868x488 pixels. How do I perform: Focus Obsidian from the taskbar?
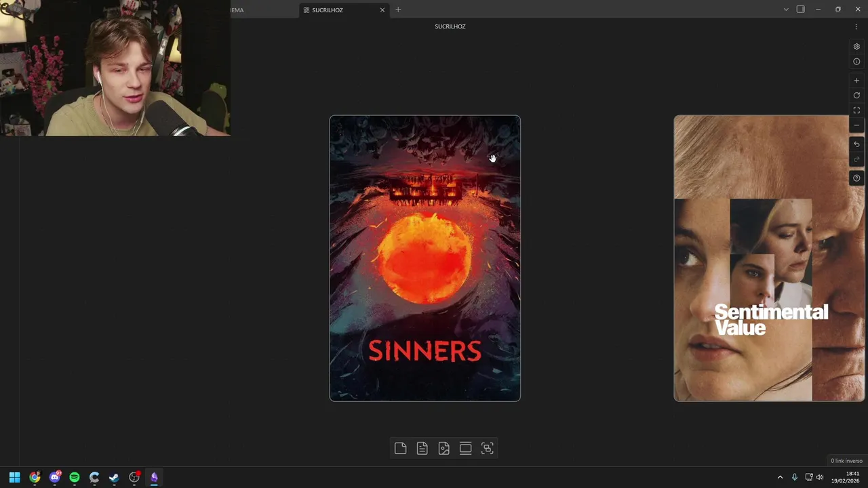[x=154, y=477]
